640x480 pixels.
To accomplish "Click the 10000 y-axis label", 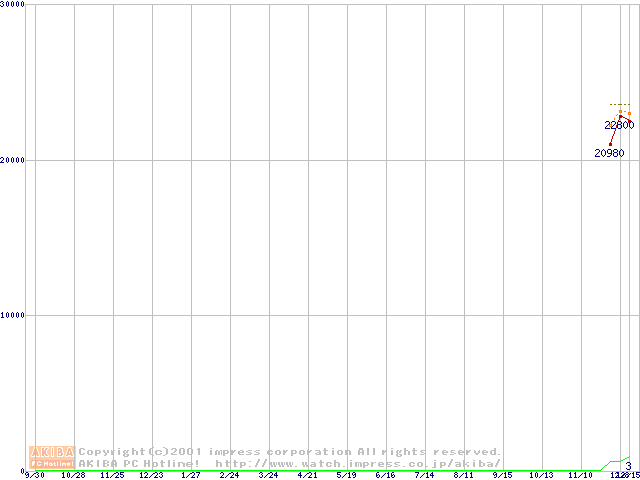I will (13, 315).
